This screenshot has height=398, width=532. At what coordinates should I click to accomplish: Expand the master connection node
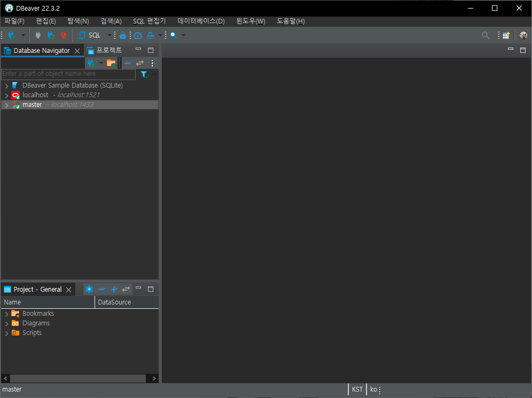pyautogui.click(x=6, y=105)
